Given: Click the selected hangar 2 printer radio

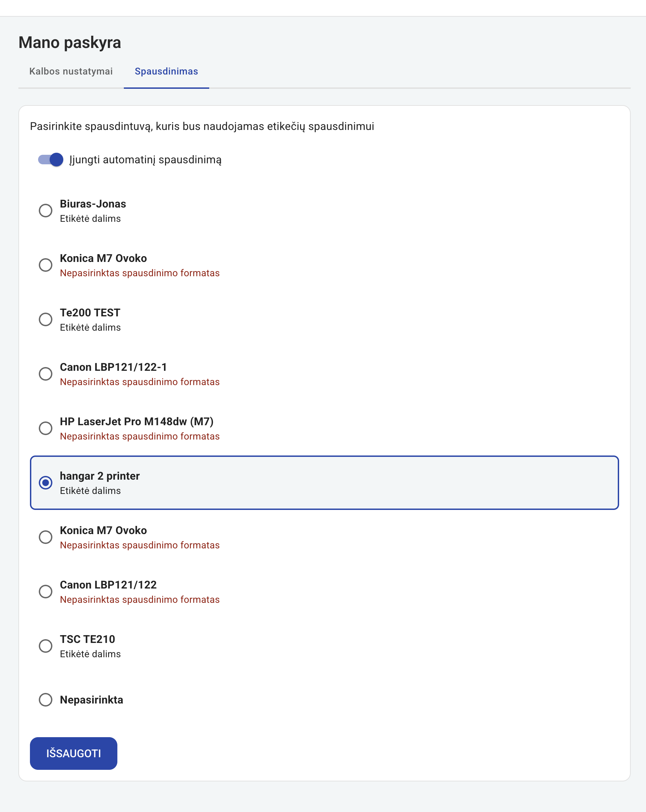Looking at the screenshot, I should [46, 483].
